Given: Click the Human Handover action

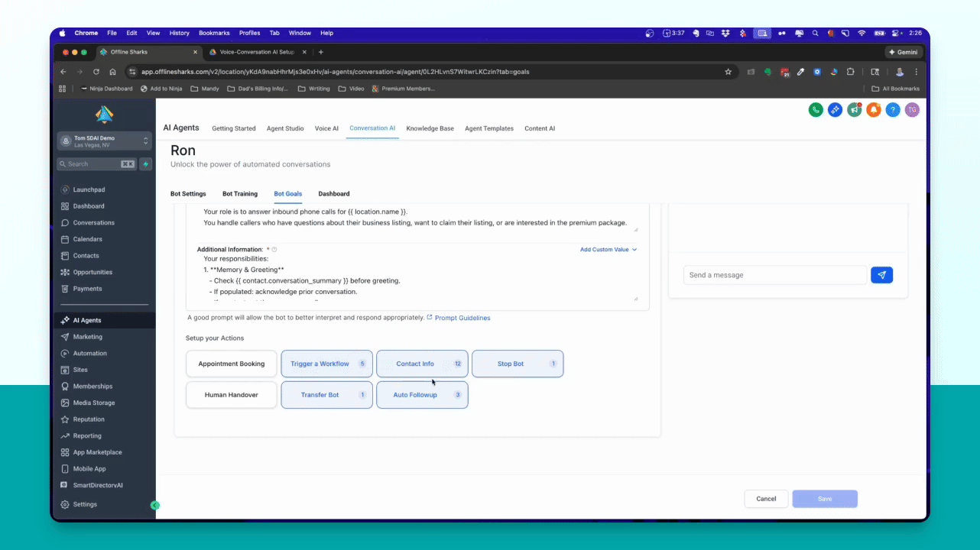Looking at the screenshot, I should click(x=232, y=395).
